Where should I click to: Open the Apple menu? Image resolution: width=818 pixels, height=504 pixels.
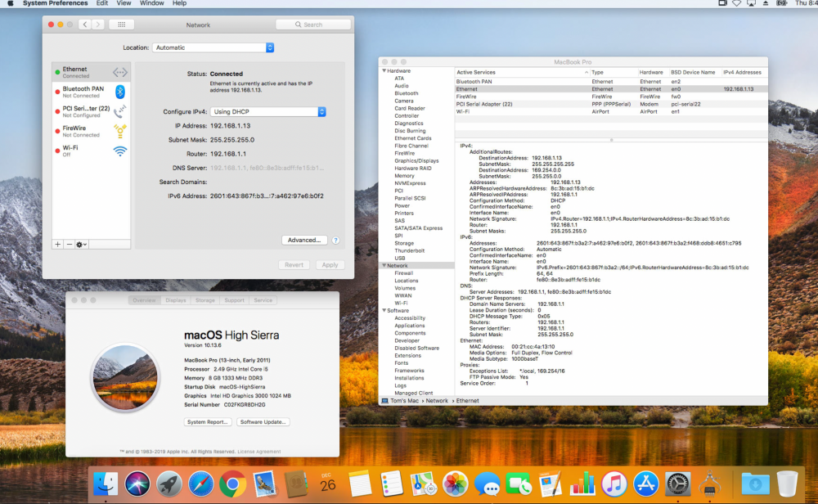[10, 3]
